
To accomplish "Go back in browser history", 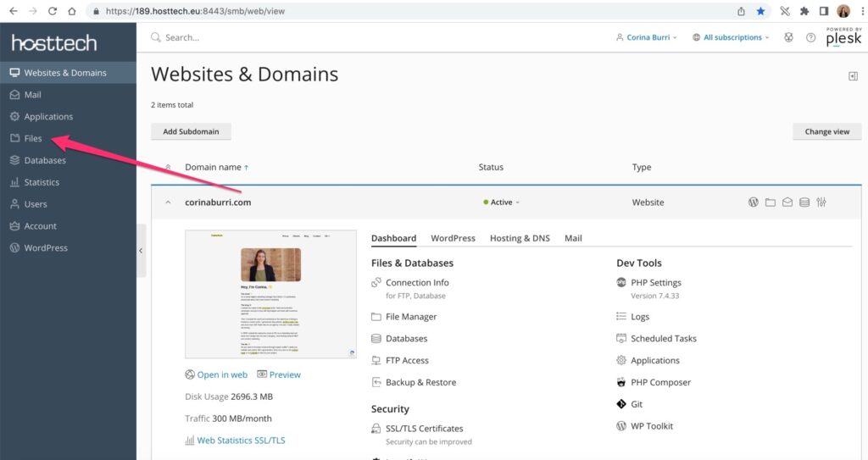I will coord(14,11).
